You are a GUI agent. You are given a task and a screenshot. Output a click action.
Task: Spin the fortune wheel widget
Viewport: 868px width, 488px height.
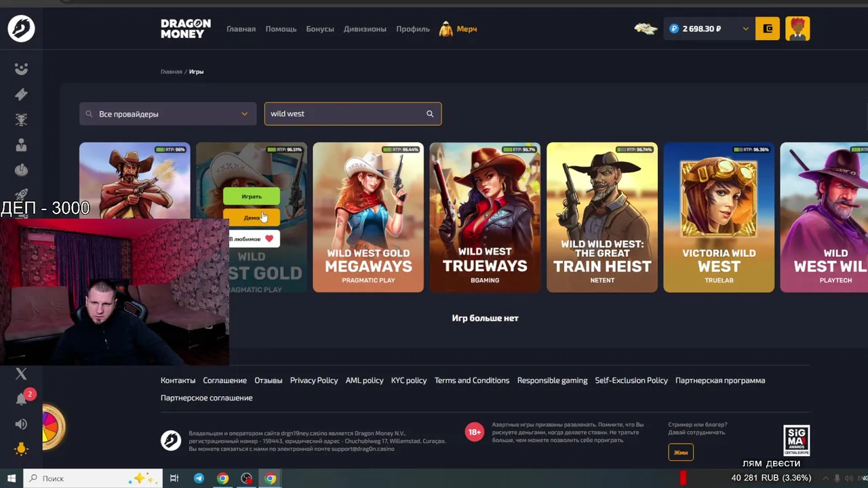(x=54, y=427)
